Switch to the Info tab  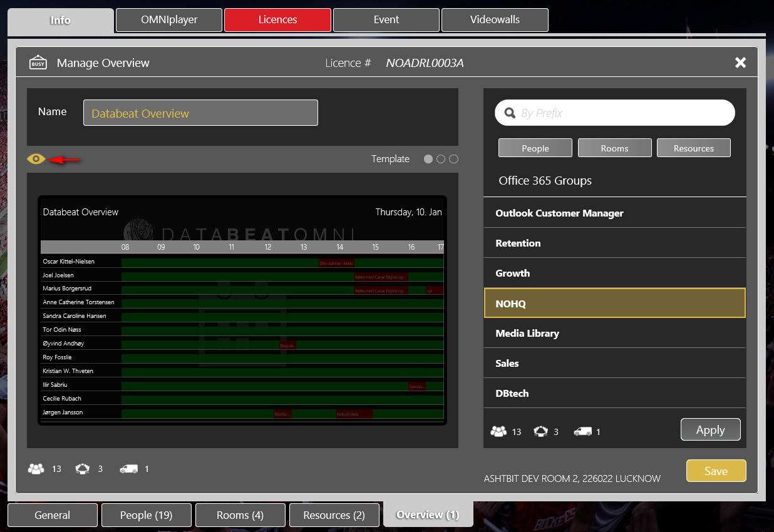tap(60, 20)
